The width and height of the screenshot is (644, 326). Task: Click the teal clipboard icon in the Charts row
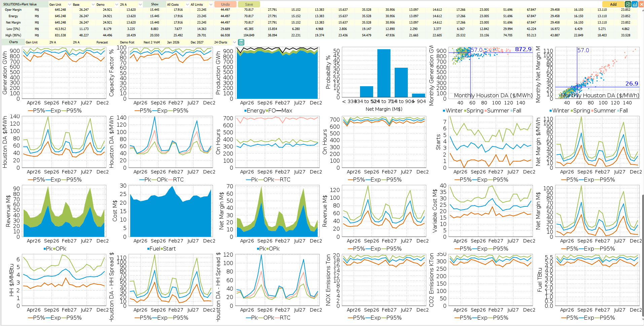tap(241, 42)
